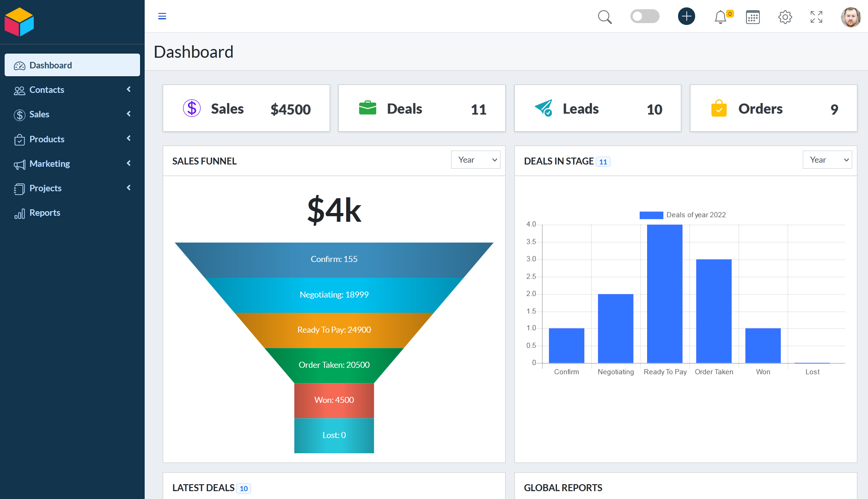Go to Reports in the sidebar
Screen dimensions: 868x499
click(72, 213)
